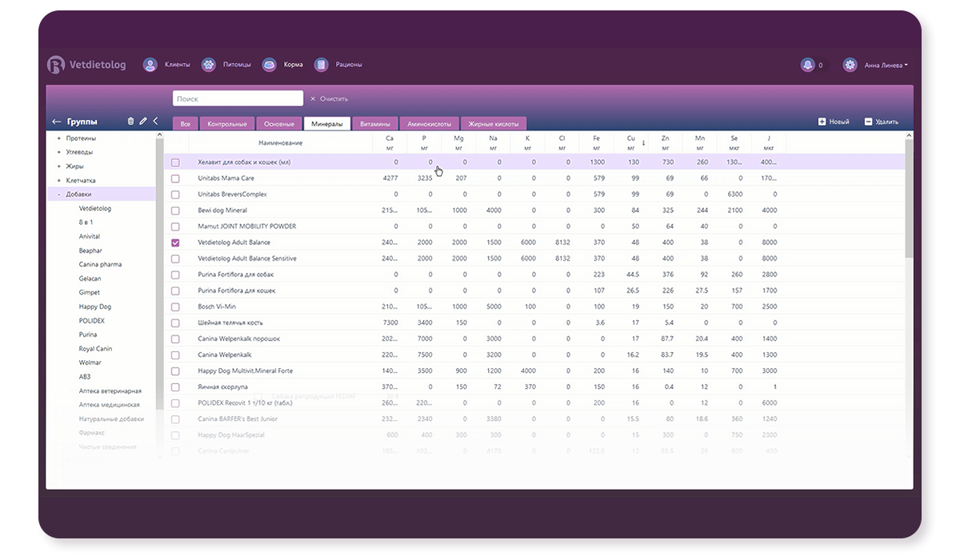Click the table's vertical scrollbar
The height and width of the screenshot is (560, 960).
point(908,200)
